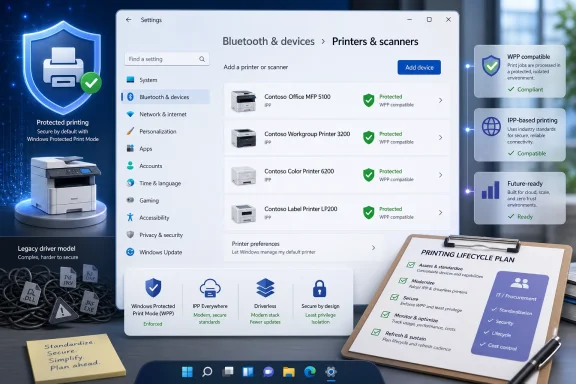The image size is (576, 384).
Task: Toggle the Assess & standardize checkbox on clipboard
Action: (x=411, y=265)
